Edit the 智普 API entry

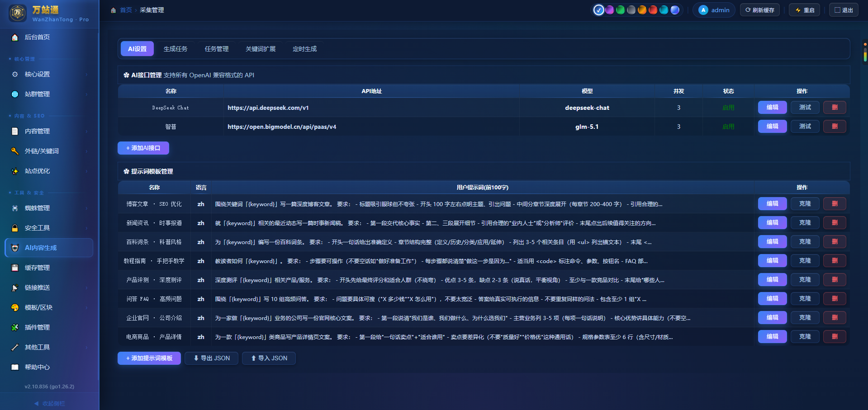(773, 127)
